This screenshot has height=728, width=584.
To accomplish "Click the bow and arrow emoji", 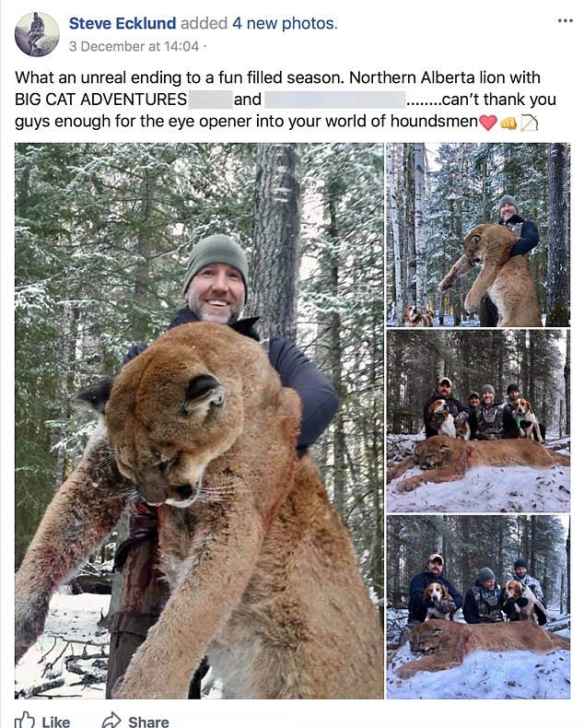I will 530,123.
